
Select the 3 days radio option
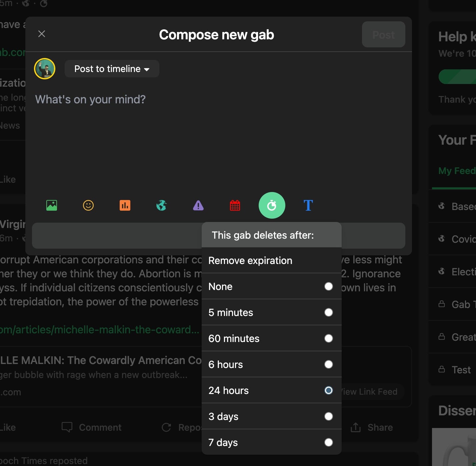click(x=329, y=416)
